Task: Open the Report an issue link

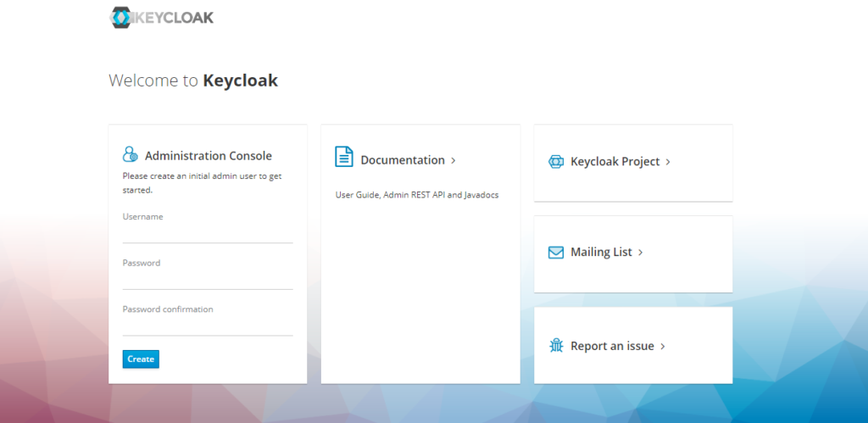Action: (612, 346)
